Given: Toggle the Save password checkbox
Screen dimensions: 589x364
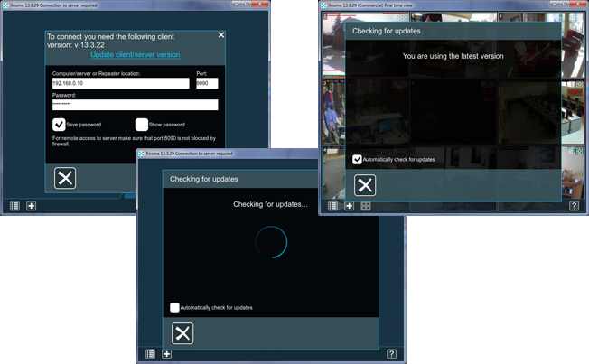Looking at the screenshot, I should coord(59,125).
